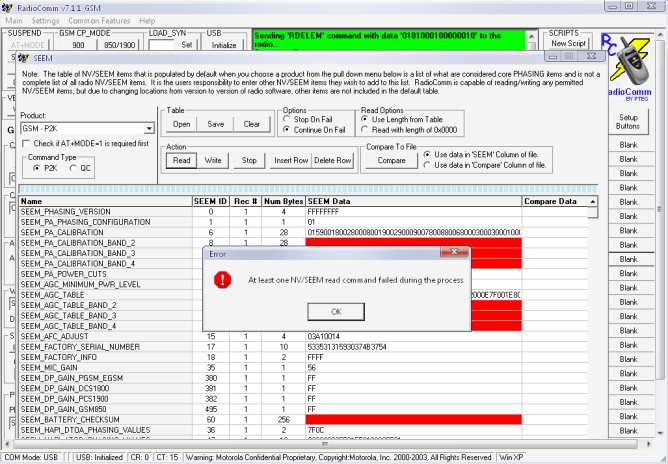Click the LOAD_SYN Set button

[187, 45]
